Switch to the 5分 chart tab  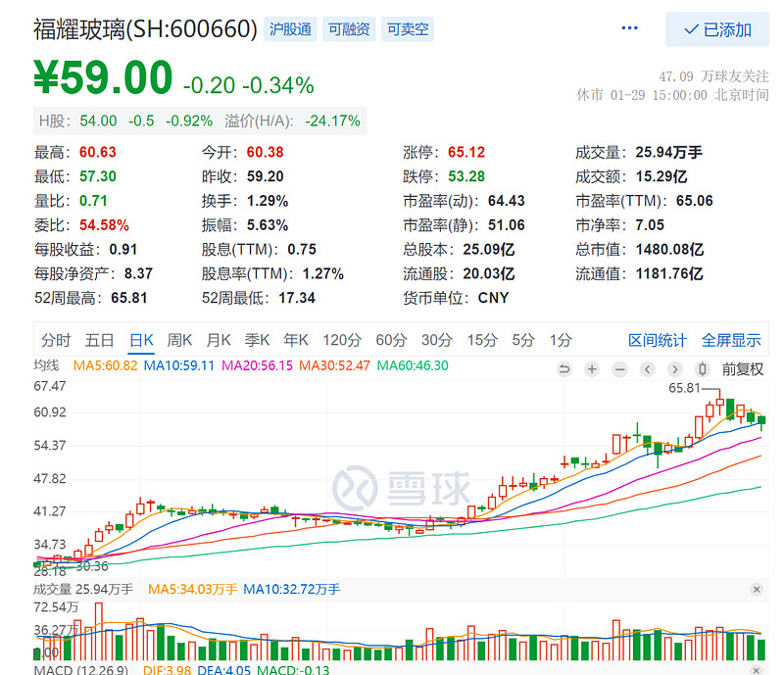click(x=523, y=341)
